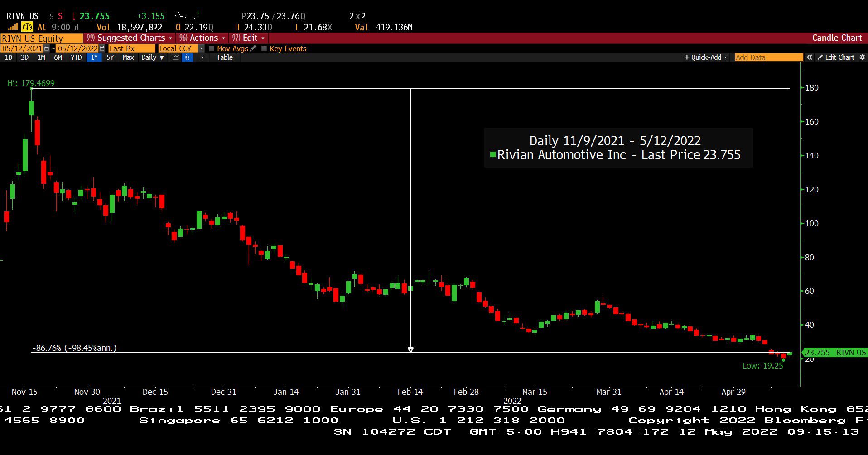This screenshot has height=455, width=868.
Task: Click the Add Data input field
Action: click(x=769, y=57)
